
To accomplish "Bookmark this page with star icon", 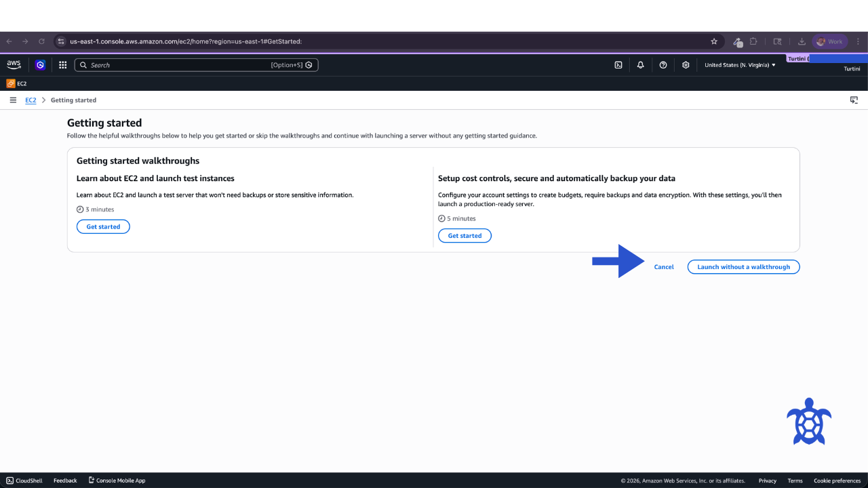I will [714, 41].
